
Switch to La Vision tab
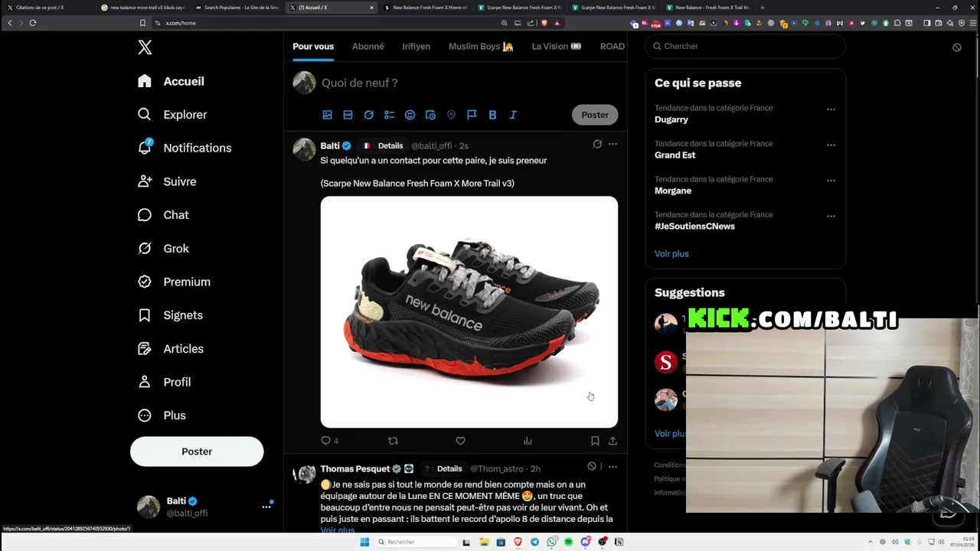pos(557,47)
